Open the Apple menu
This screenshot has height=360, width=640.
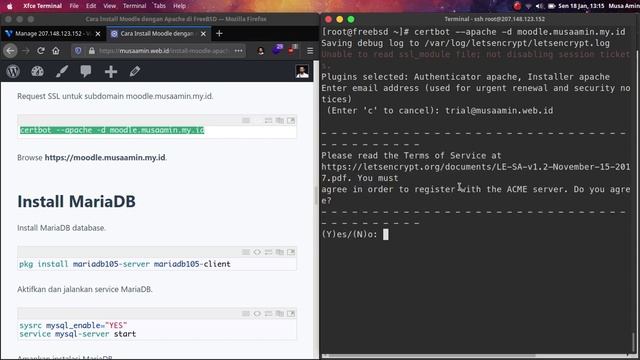[10, 6]
